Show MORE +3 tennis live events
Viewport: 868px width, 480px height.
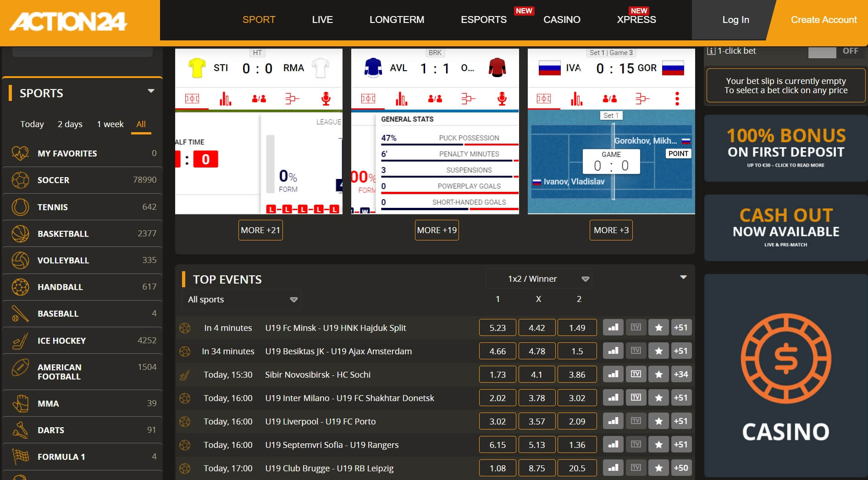pos(611,230)
